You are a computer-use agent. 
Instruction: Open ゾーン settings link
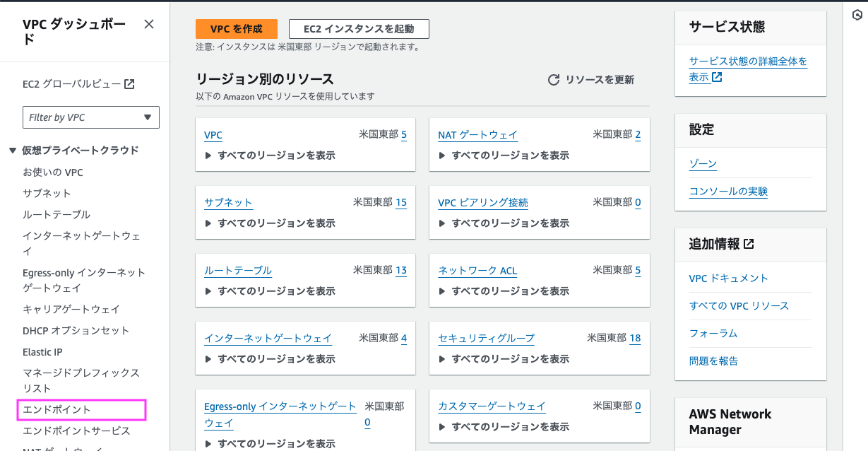[x=703, y=163]
